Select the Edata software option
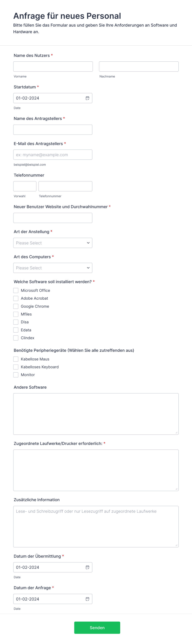Image resolution: width=192 pixels, height=644 pixels. 16,330
